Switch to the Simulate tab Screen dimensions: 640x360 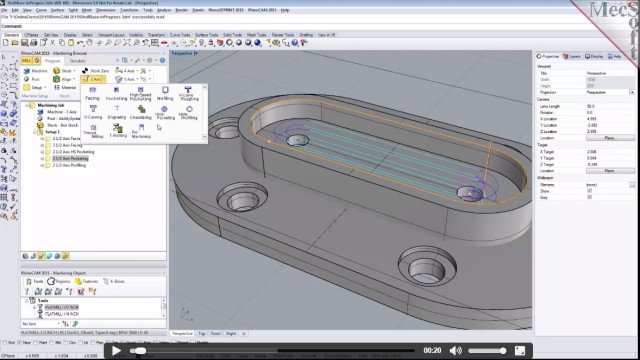[78, 61]
